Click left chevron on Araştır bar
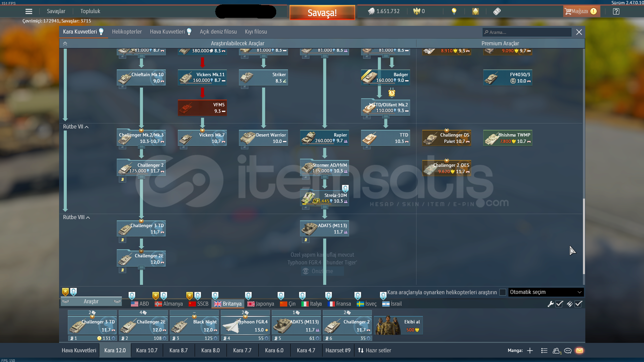The width and height of the screenshot is (644, 362). [66, 301]
